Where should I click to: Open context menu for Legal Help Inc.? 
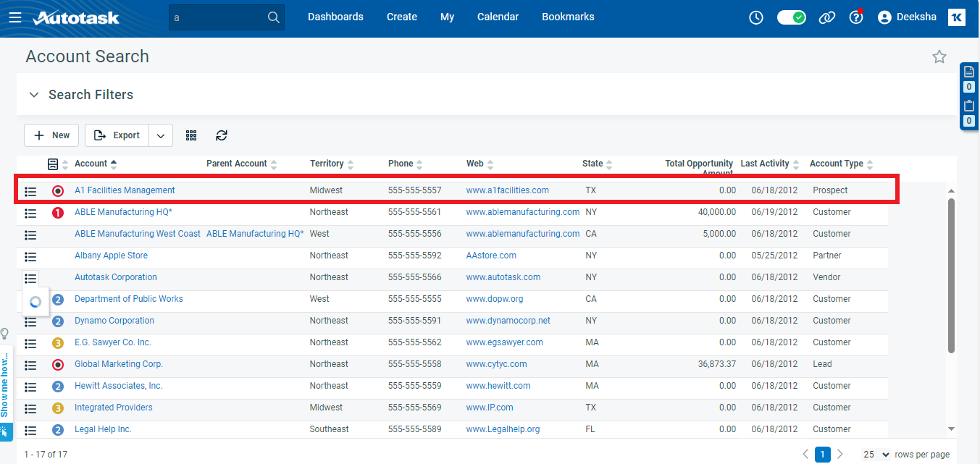pyautogui.click(x=30, y=430)
